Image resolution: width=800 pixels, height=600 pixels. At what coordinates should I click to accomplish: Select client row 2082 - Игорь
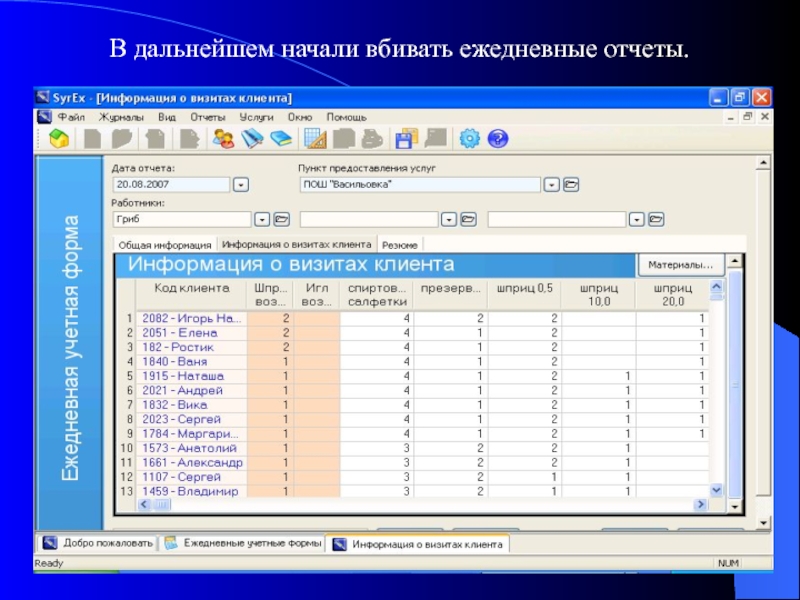192,318
